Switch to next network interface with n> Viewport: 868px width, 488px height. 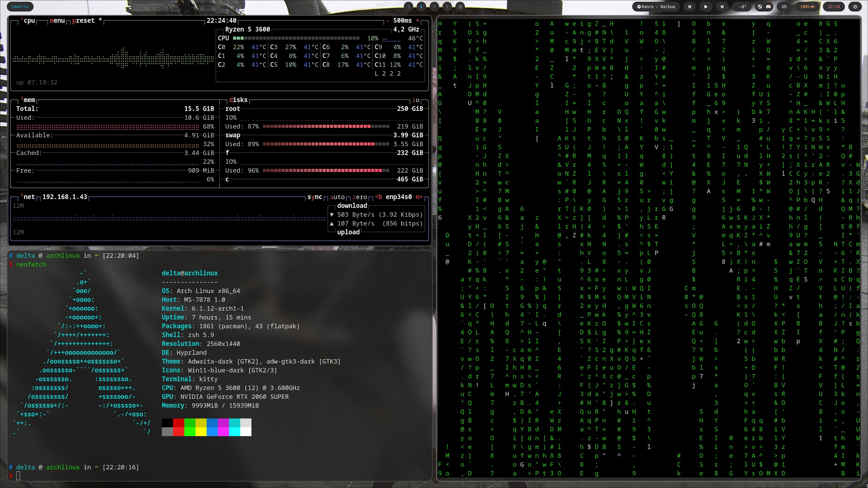click(x=419, y=197)
